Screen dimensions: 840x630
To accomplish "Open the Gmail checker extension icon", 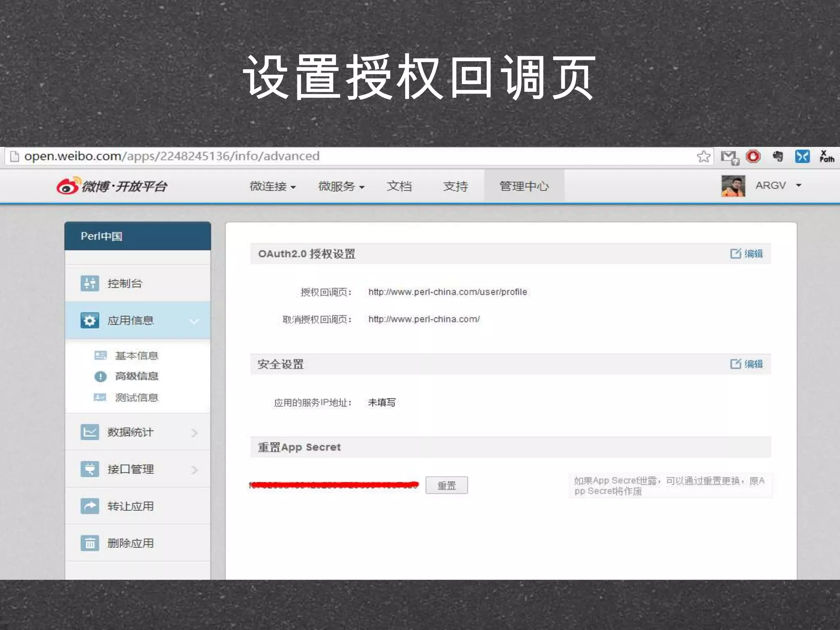I will coord(730,157).
